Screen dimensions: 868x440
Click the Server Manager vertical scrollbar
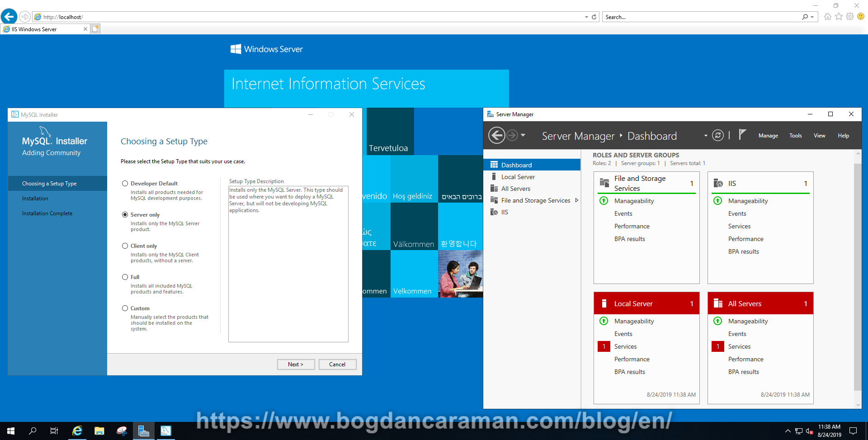point(858,277)
